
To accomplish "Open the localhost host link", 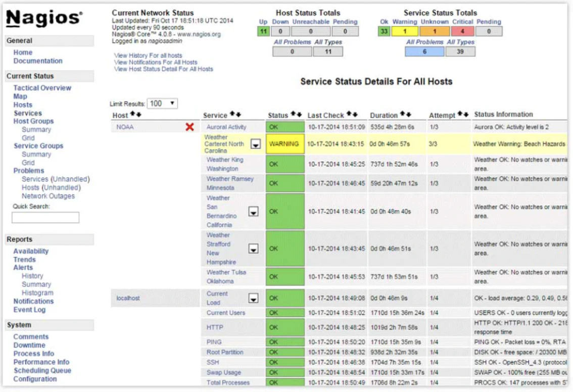I will click(x=128, y=298).
